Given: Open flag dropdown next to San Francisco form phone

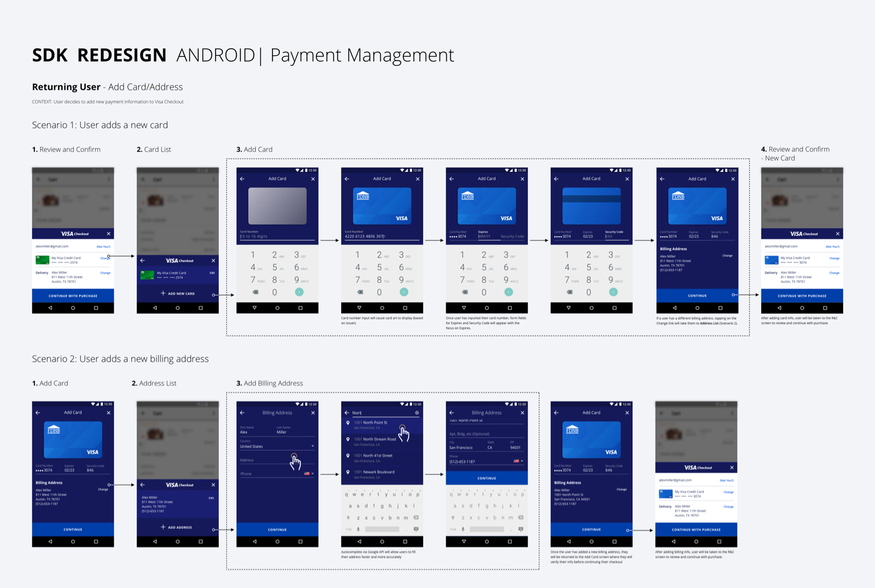Looking at the screenshot, I should pos(522,461).
